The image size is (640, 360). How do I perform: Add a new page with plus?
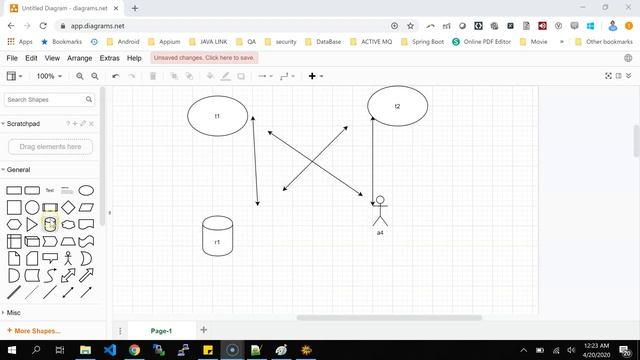pyautogui.click(x=204, y=329)
